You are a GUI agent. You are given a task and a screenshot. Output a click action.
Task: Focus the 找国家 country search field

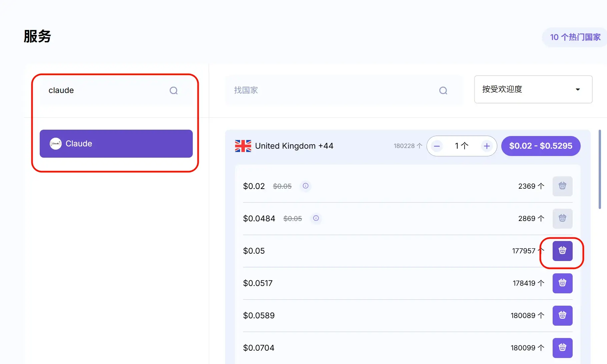point(344,90)
